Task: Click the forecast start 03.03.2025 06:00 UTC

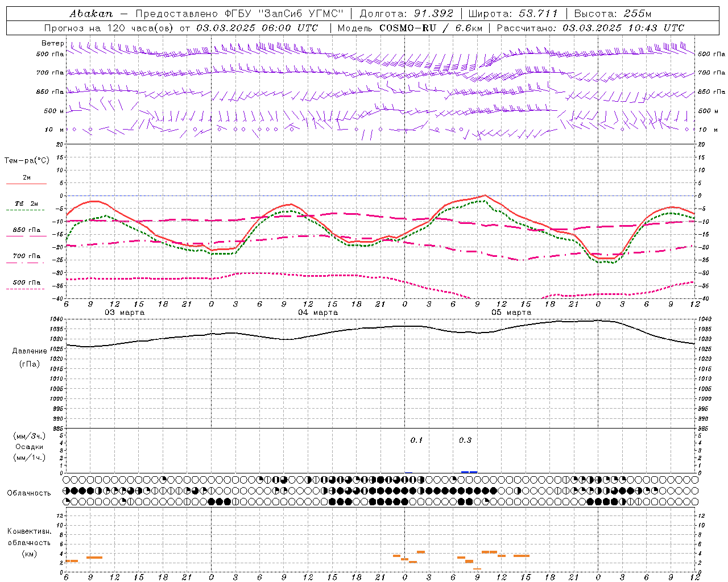Action: pos(257,28)
